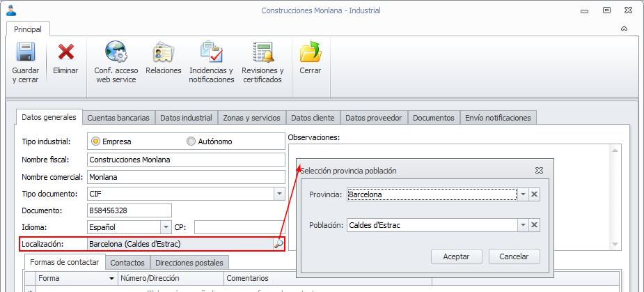Viewport: 644px width, 292px height.
Task: Select the Autónomo radio button
Action: click(x=191, y=141)
